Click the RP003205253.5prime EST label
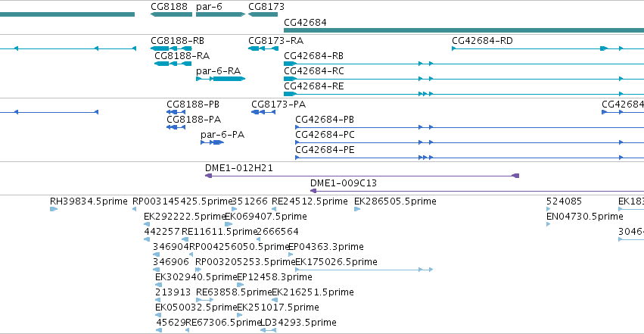This screenshot has width=644, height=334. (246, 262)
